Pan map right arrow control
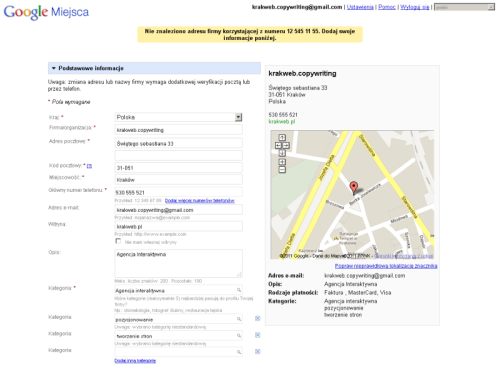Image resolution: width=500 pixels, height=369 pixels. [x=286, y=146]
